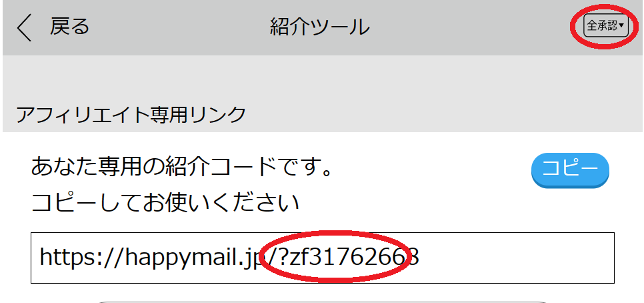Click the 全承認 text inside the selector

(602, 26)
